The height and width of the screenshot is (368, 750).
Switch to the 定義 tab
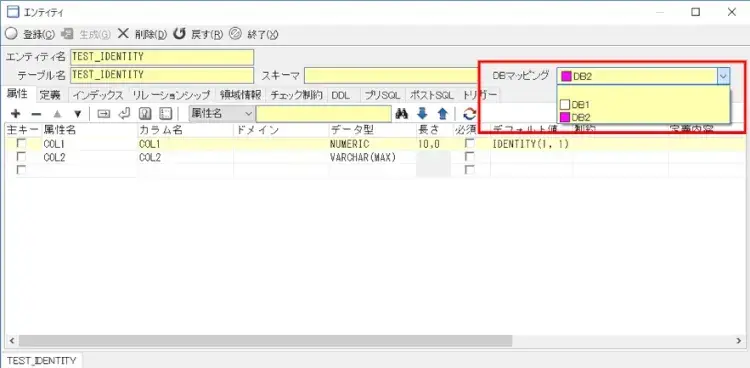coord(50,95)
